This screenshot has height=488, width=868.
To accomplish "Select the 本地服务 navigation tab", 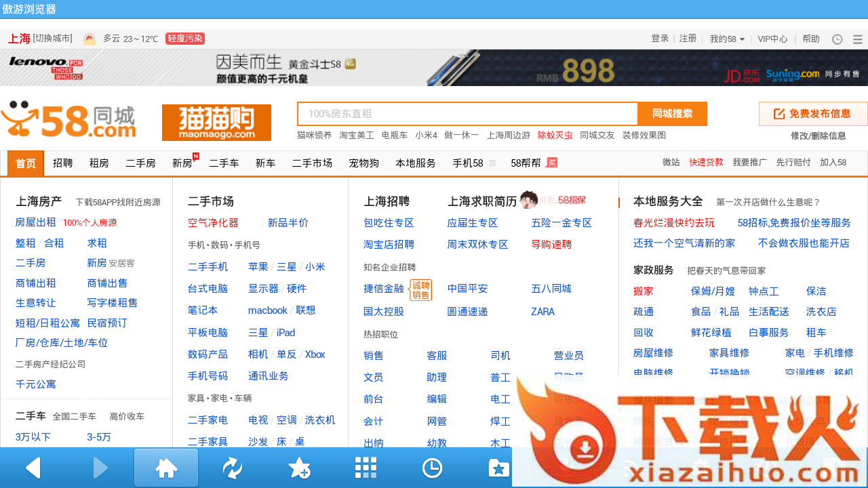I will coord(416,163).
